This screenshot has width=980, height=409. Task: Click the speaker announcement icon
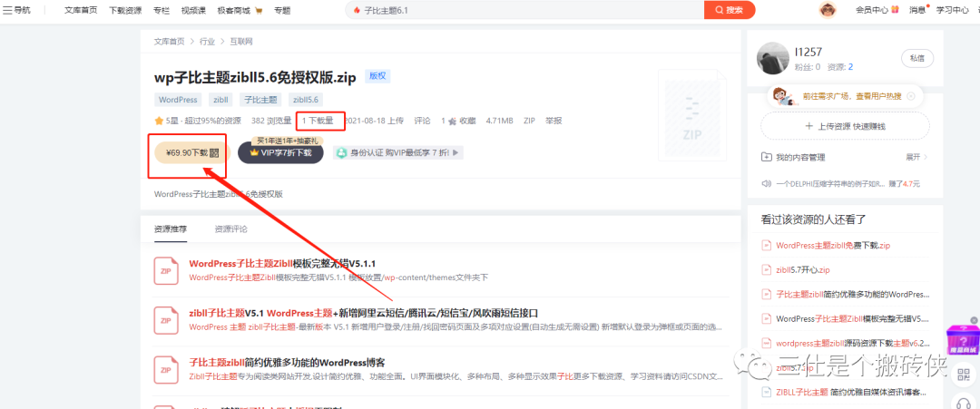pos(766,183)
